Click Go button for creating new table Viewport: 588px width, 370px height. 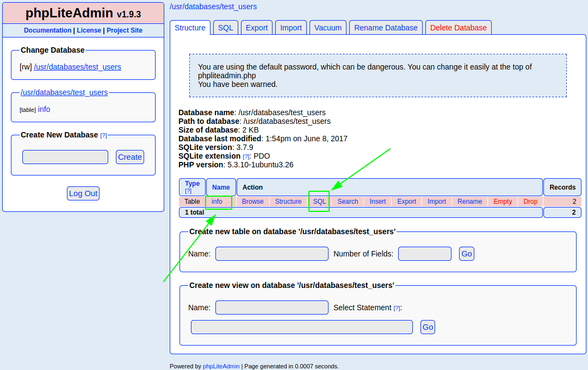[467, 254]
